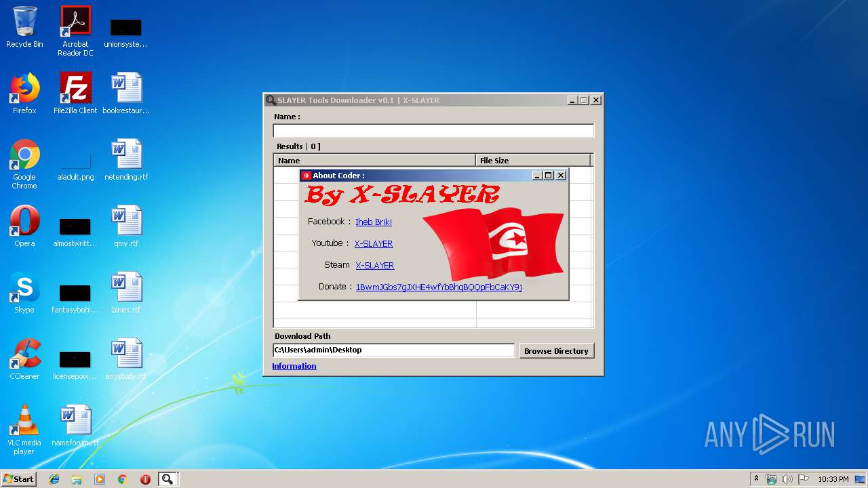
Task: Click the Name search input field
Action: 433,130
